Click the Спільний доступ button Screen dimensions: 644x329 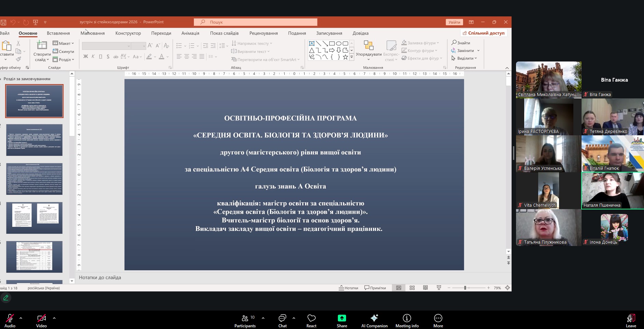tap(484, 33)
